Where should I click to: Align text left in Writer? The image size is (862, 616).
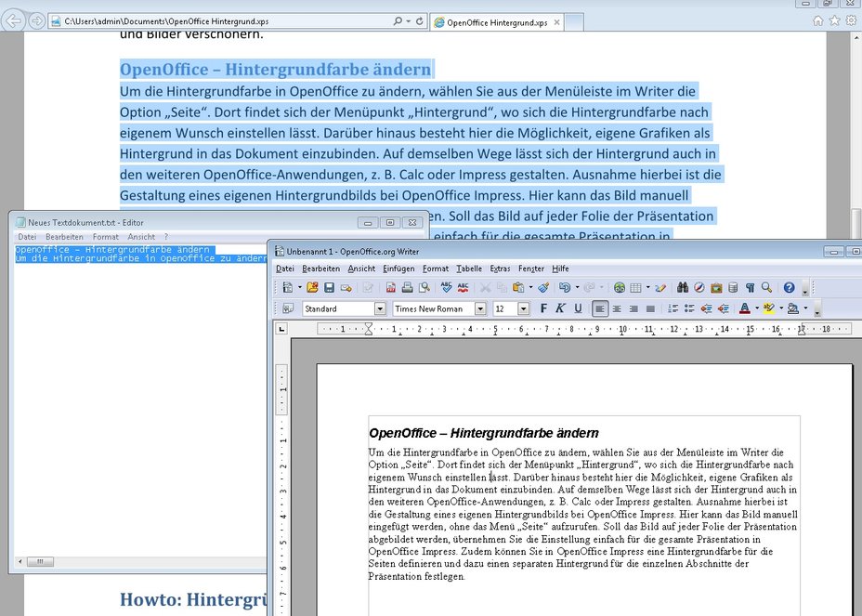(x=600, y=308)
